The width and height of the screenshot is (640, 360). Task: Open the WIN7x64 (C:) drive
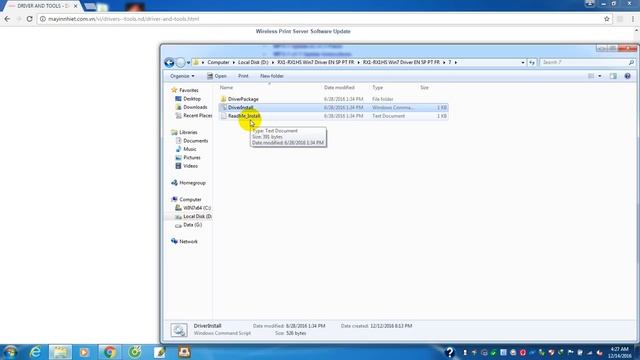(197, 208)
